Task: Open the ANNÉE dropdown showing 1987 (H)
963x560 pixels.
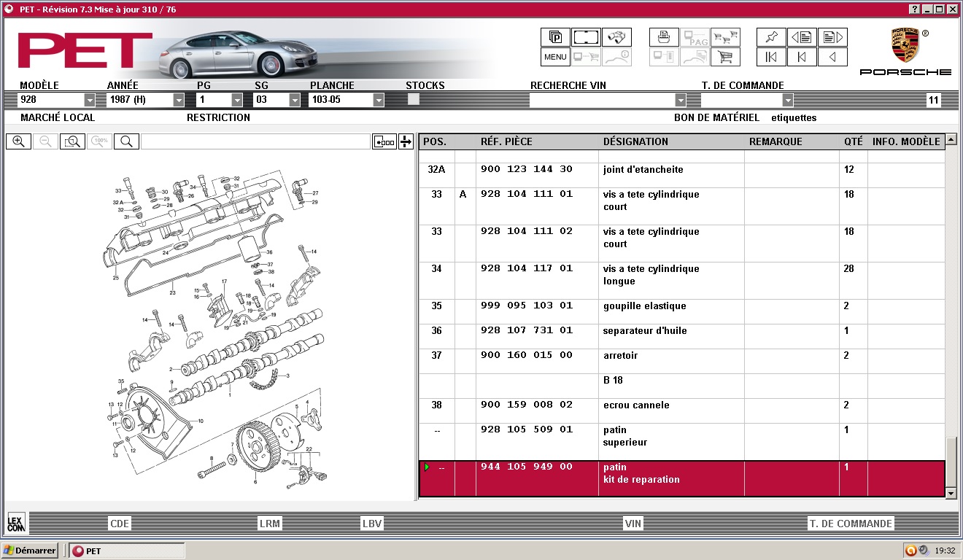Action: tap(179, 100)
